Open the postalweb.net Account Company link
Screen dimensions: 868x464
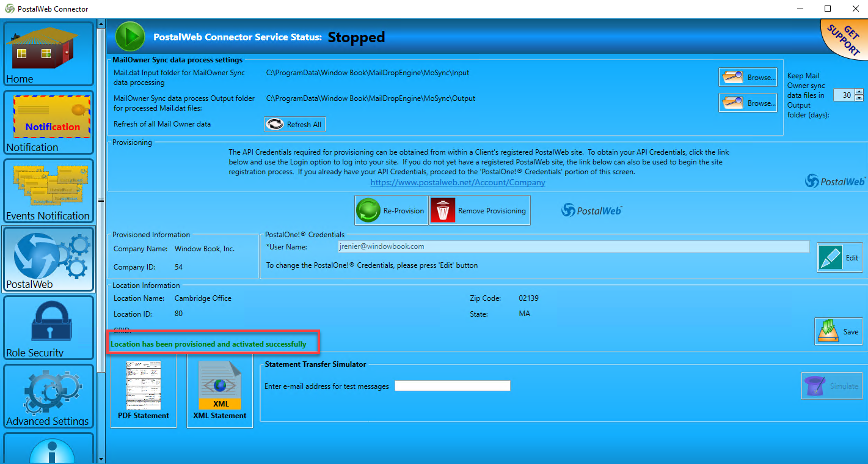pyautogui.click(x=458, y=182)
